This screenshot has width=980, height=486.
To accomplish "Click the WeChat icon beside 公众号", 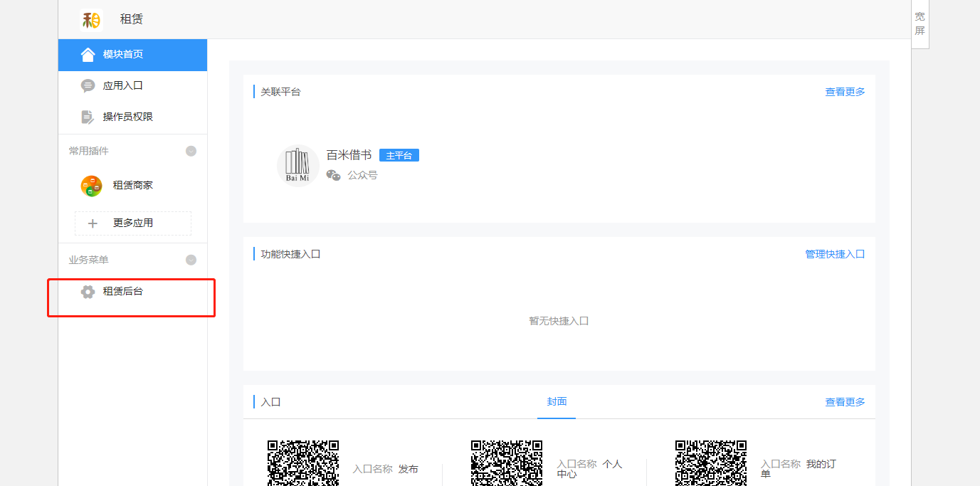I will pyautogui.click(x=333, y=175).
